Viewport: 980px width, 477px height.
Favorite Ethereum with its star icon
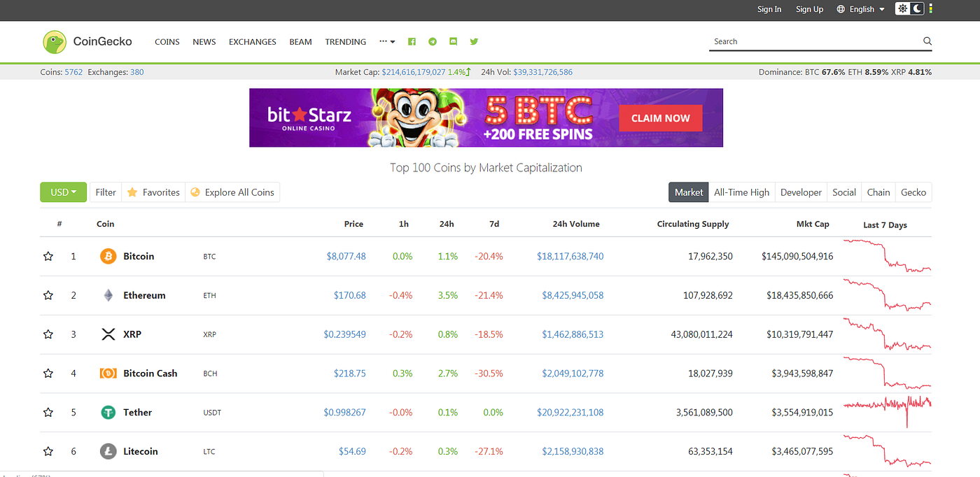pos(48,296)
